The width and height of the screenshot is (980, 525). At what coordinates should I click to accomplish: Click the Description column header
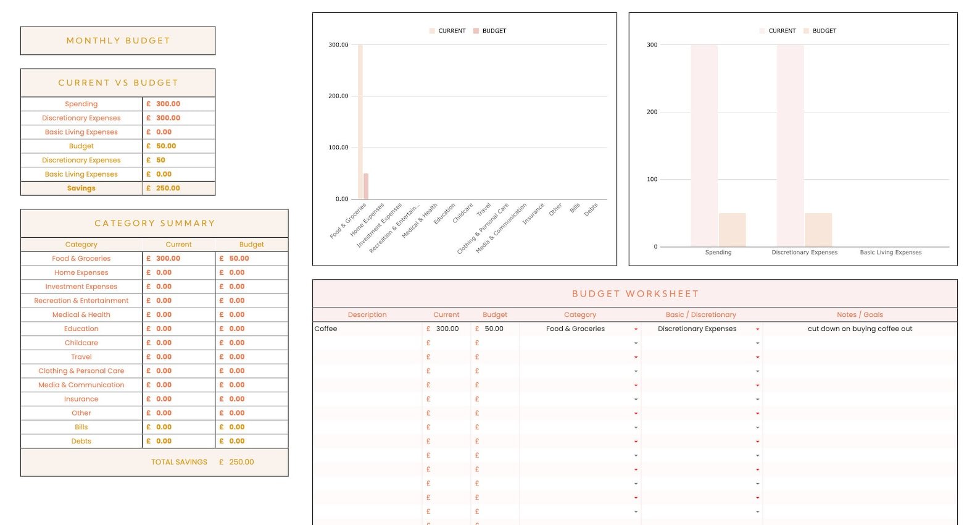pos(367,315)
